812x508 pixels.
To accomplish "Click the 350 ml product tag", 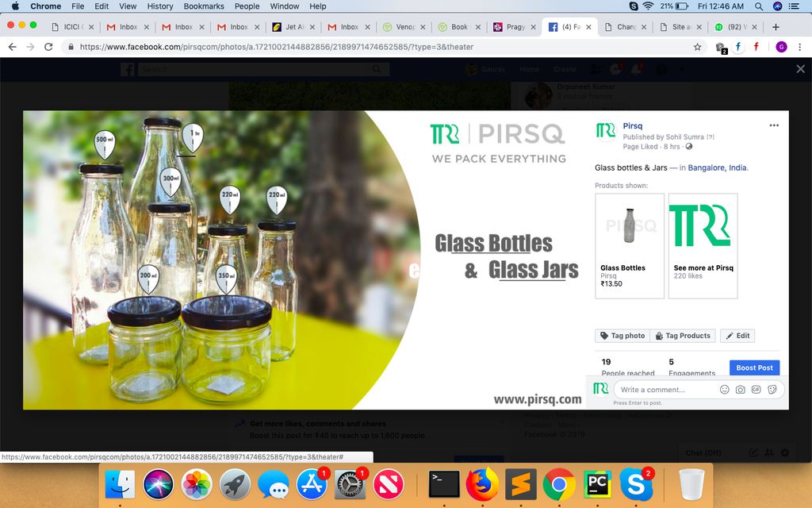I will tap(226, 279).
